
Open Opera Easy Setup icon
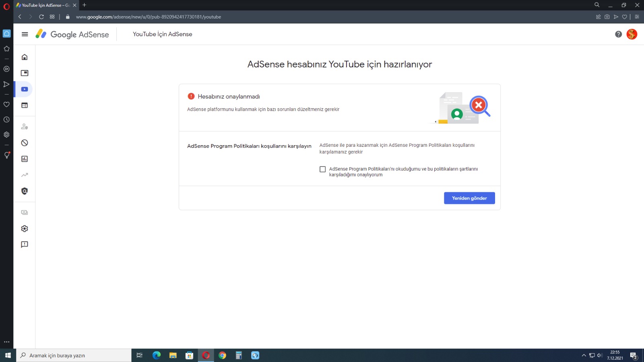click(x=637, y=17)
